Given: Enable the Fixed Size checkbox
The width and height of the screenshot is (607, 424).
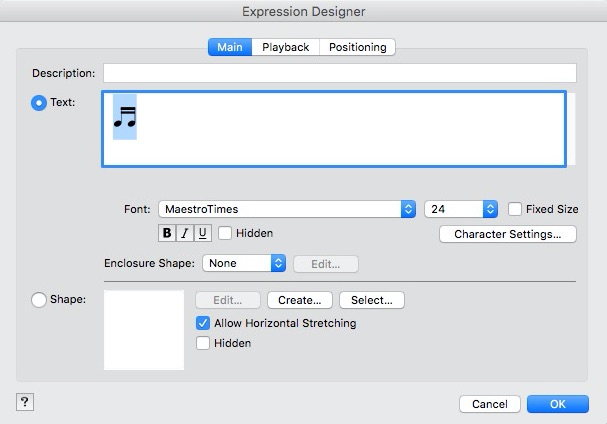Looking at the screenshot, I should coord(515,209).
